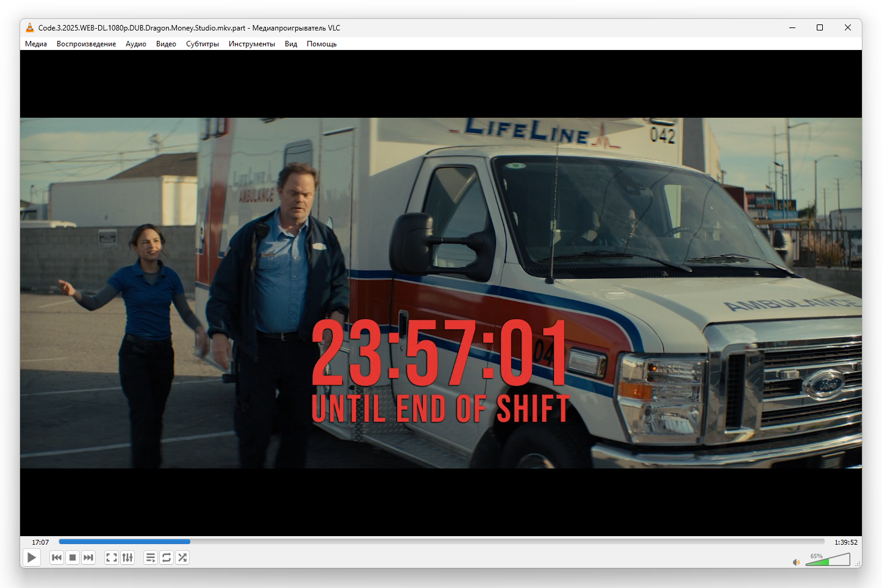The width and height of the screenshot is (882, 588).
Task: Toggle loop repeat mode
Action: click(x=167, y=558)
